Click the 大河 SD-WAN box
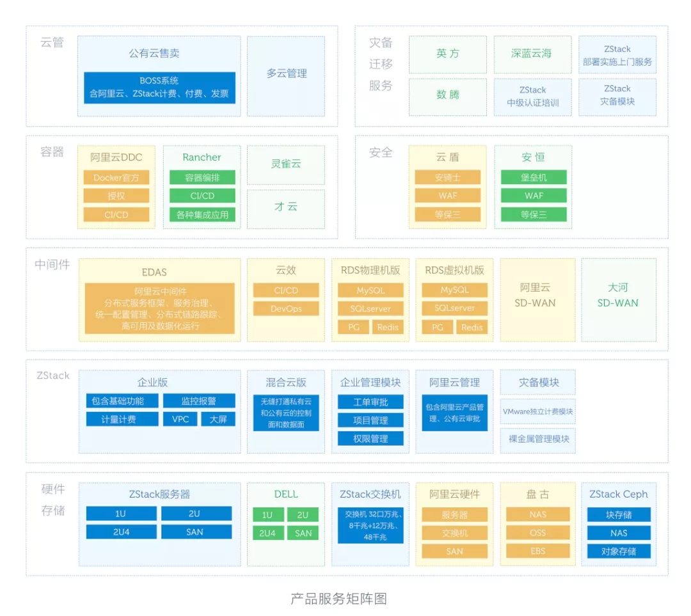This screenshot has width=691, height=616. click(x=618, y=299)
